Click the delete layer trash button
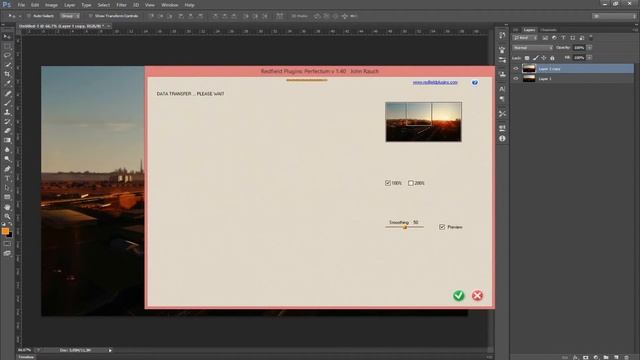 627,357
